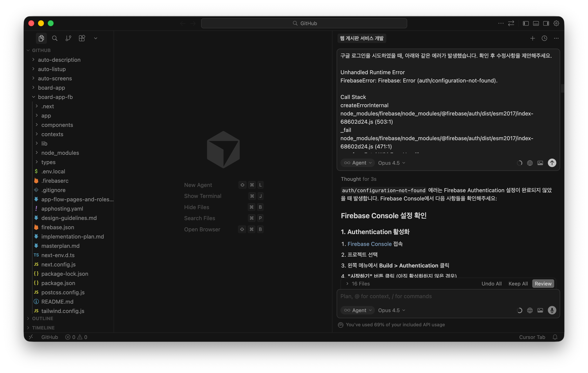588x373 pixels.
Task: Open the settings gear in title bar
Action: pos(556,23)
